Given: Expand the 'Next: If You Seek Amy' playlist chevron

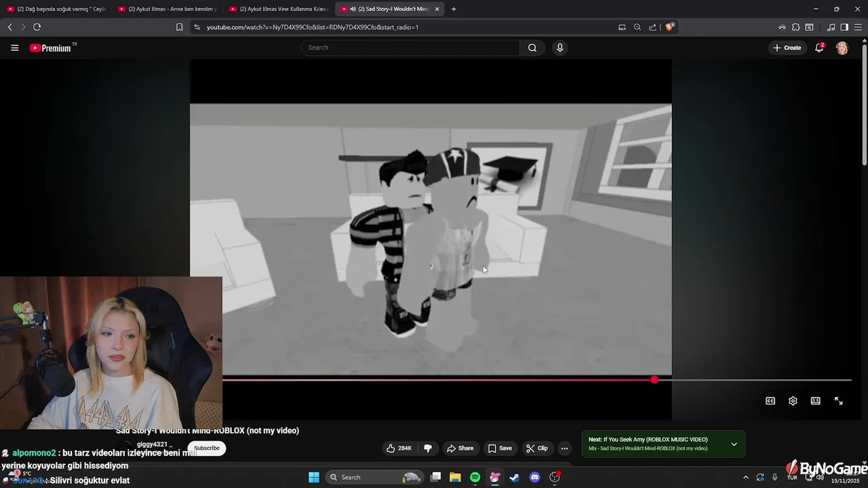Looking at the screenshot, I should click(x=734, y=444).
